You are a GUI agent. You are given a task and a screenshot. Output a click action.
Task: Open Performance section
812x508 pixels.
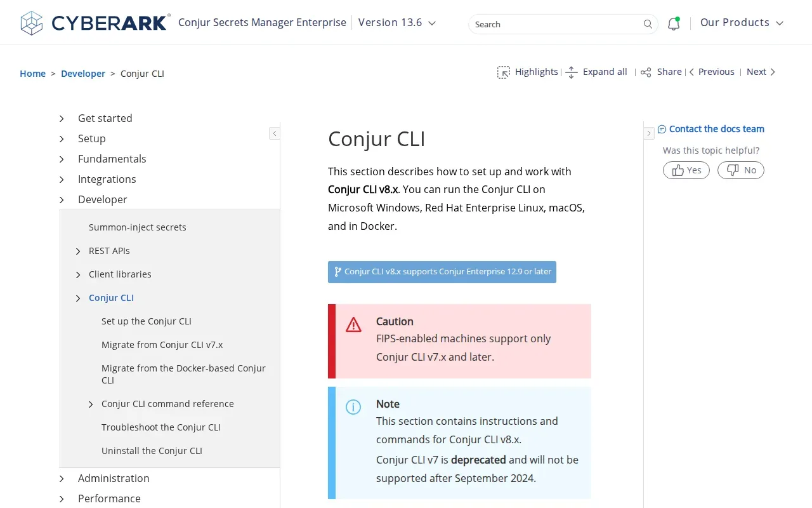click(109, 498)
